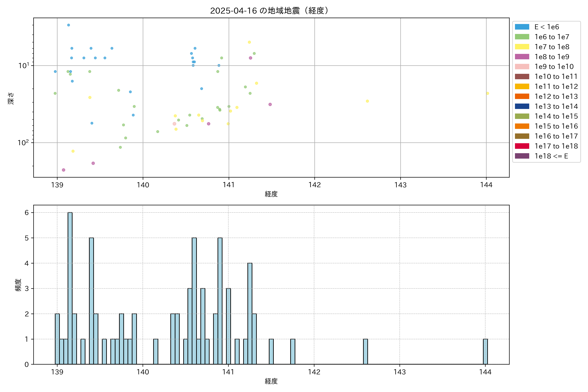Click the 1e18 <= E legend swatch

click(x=522, y=156)
